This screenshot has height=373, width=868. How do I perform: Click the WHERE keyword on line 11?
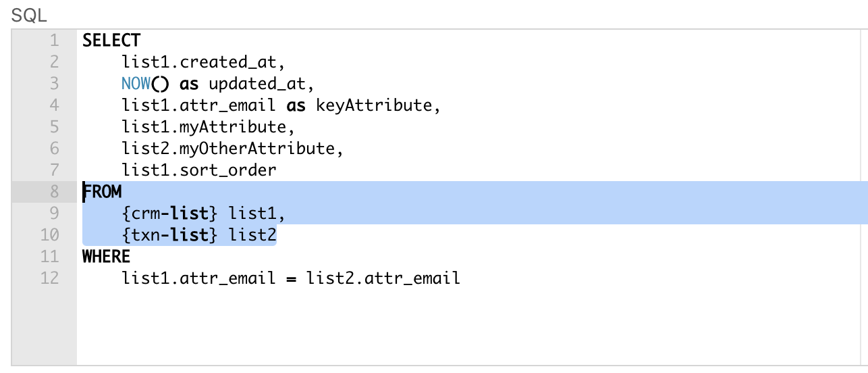click(x=107, y=257)
